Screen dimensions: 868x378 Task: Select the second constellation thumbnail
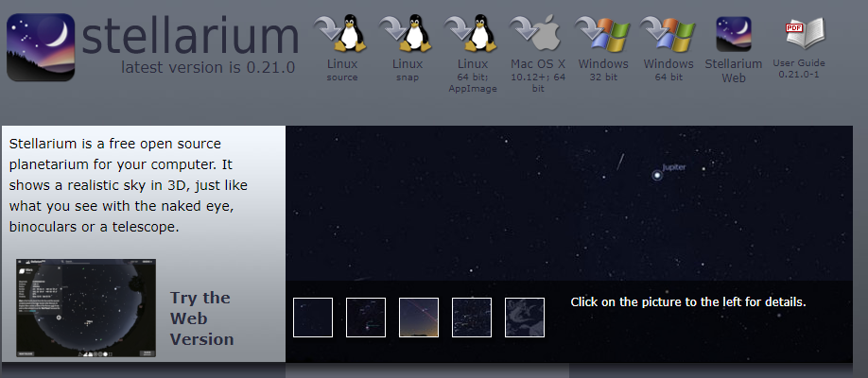[x=366, y=318]
